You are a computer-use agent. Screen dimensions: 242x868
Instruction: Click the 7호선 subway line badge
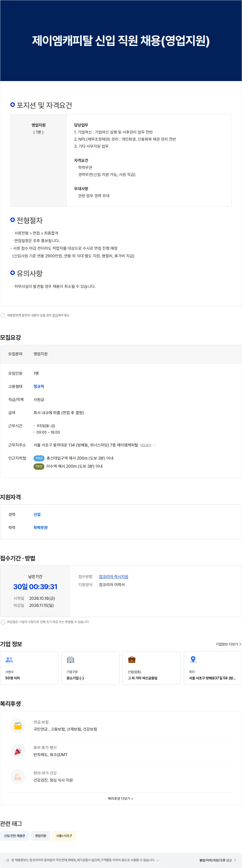pyautogui.click(x=39, y=466)
